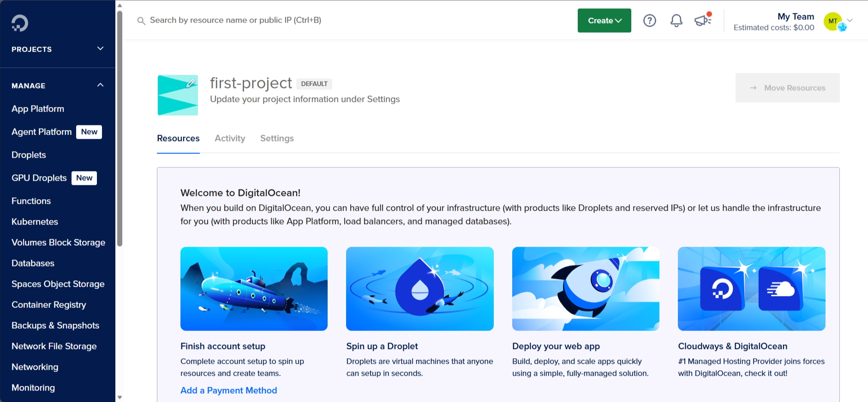Click the rocket web app thumbnail

(586, 289)
